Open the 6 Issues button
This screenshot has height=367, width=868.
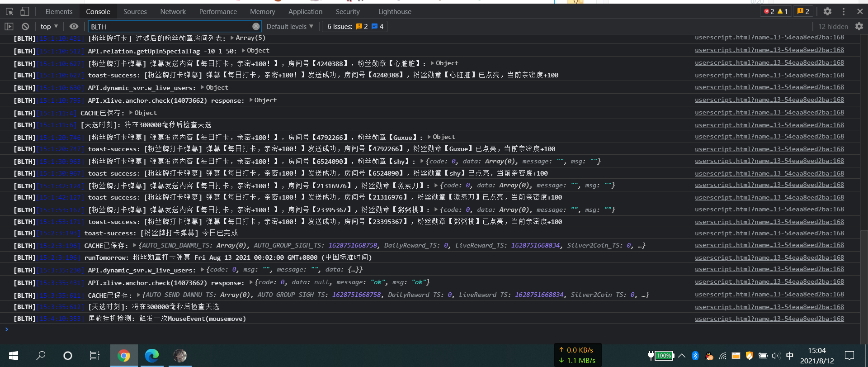355,27
